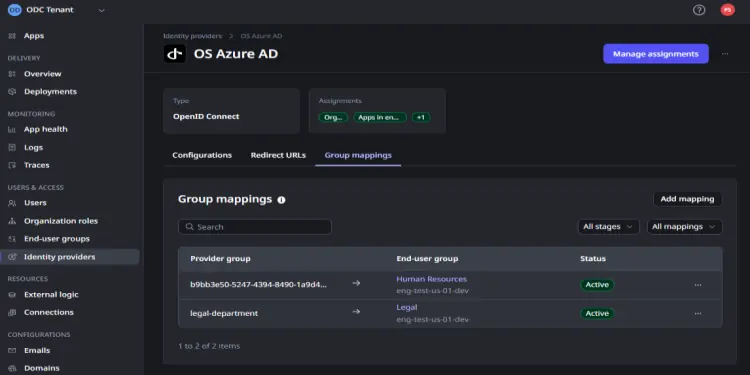Click the Connections sidebar icon
This screenshot has width=750, height=375.
(12, 313)
